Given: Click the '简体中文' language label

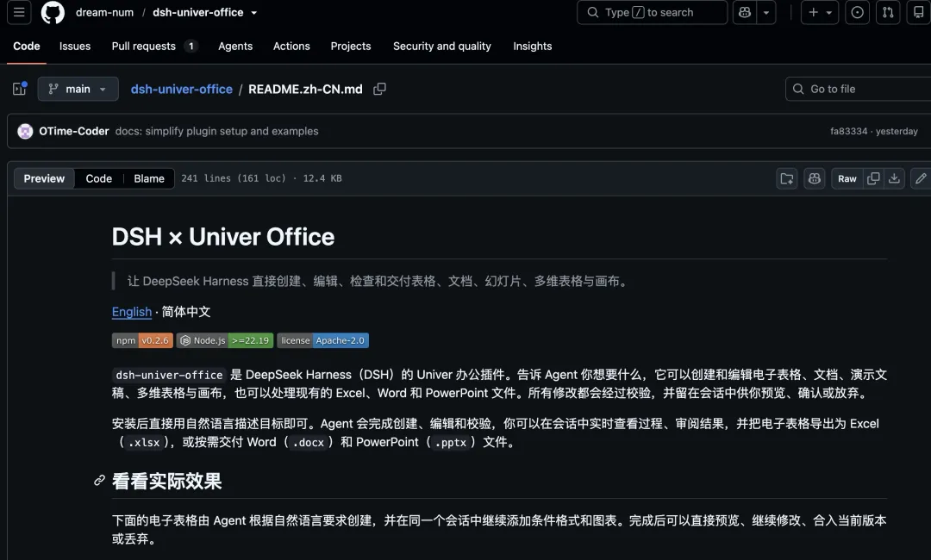Looking at the screenshot, I should pos(186,312).
